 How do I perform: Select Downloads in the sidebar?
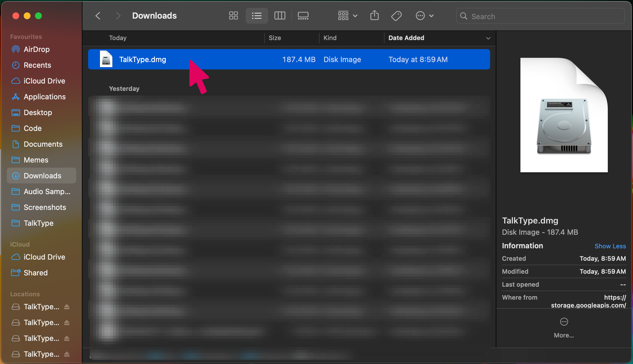click(42, 176)
